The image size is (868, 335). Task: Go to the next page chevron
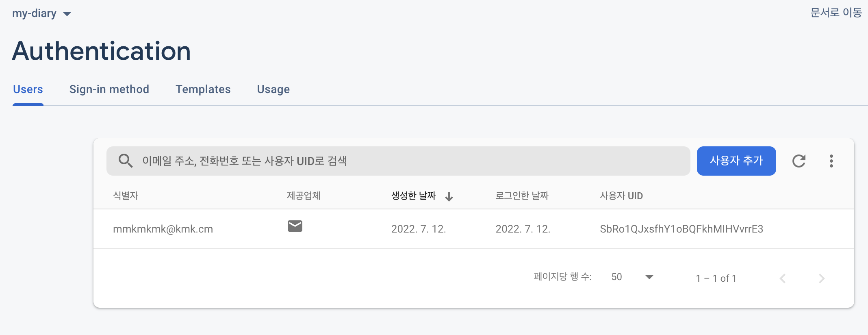pos(821,278)
